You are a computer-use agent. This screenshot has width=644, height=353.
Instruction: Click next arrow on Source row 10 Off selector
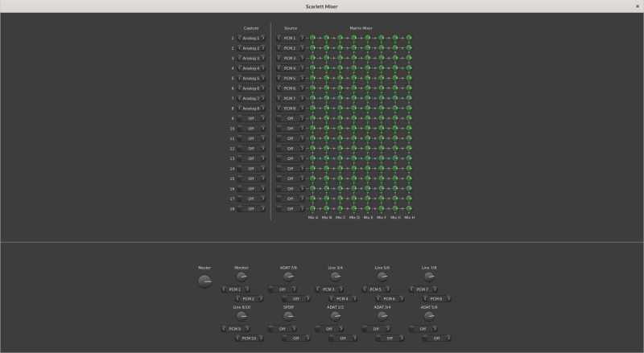click(x=303, y=129)
